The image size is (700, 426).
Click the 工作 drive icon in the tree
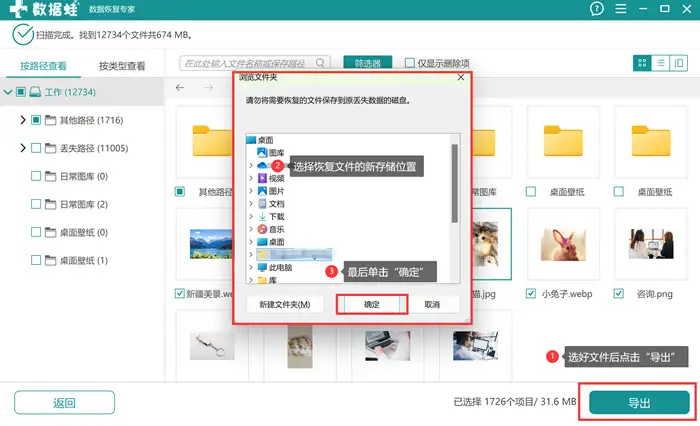(35, 92)
